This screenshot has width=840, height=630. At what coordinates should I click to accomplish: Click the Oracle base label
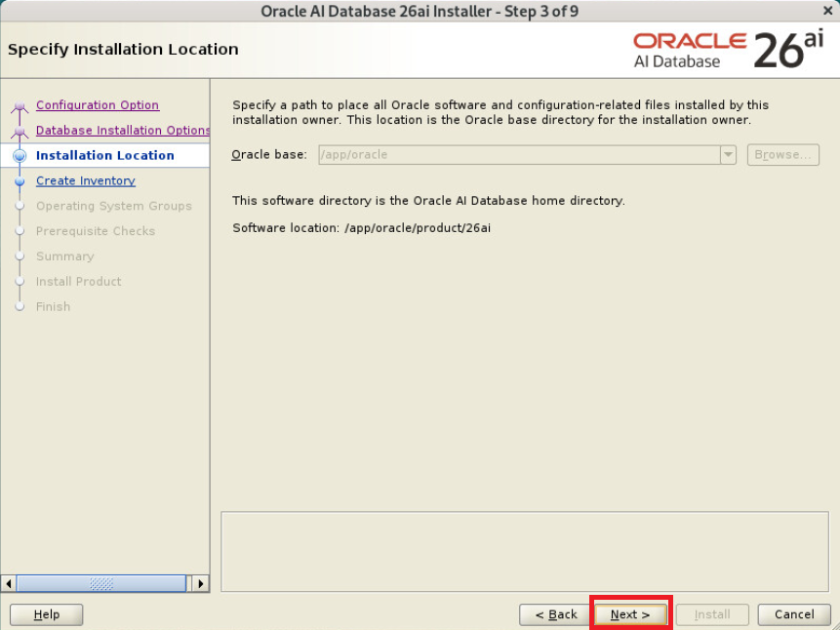269,155
